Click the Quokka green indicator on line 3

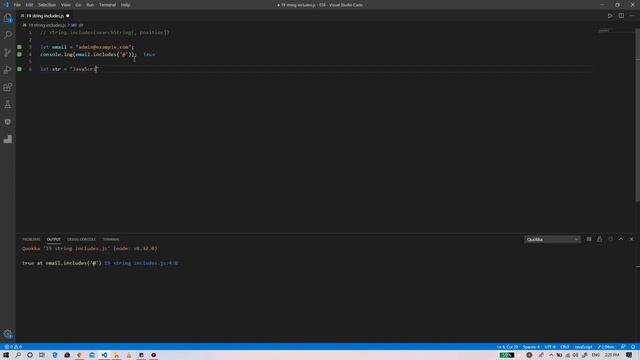(19, 47)
